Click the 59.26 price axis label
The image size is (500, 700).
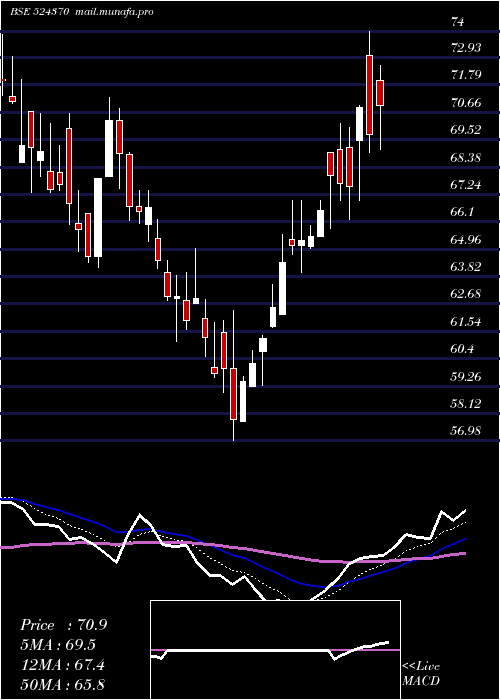pyautogui.click(x=466, y=376)
